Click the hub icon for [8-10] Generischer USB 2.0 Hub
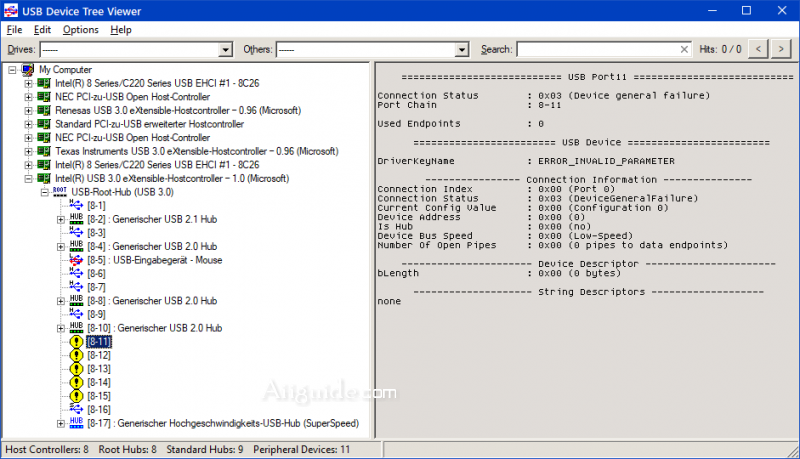This screenshot has width=800, height=459. click(76, 327)
